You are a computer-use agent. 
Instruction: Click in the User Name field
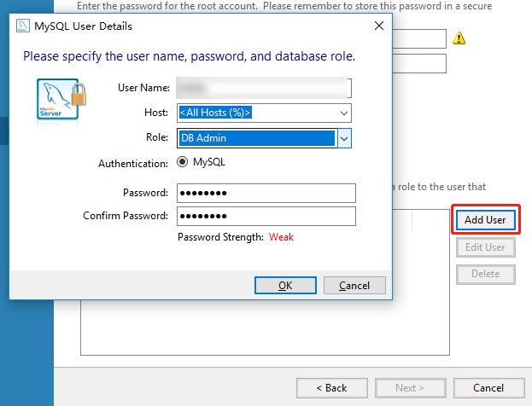264,88
